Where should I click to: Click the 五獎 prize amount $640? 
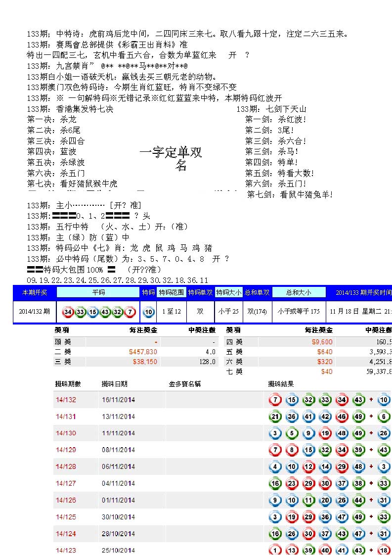click(x=325, y=352)
